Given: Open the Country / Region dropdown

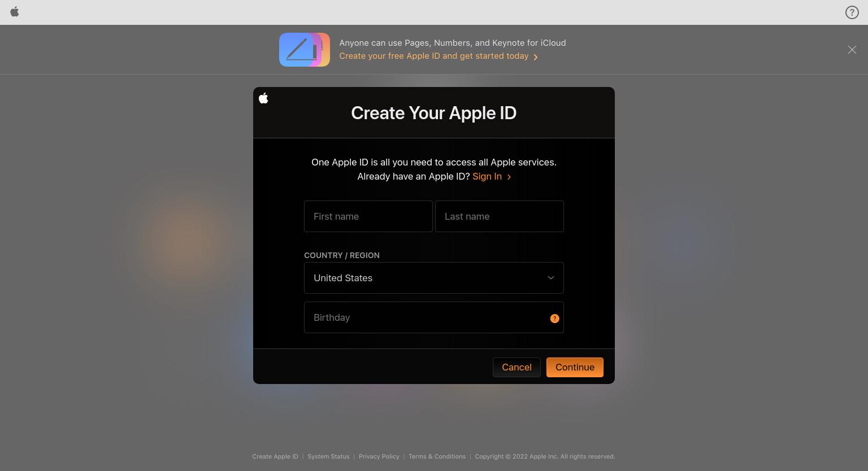Looking at the screenshot, I should (x=434, y=278).
